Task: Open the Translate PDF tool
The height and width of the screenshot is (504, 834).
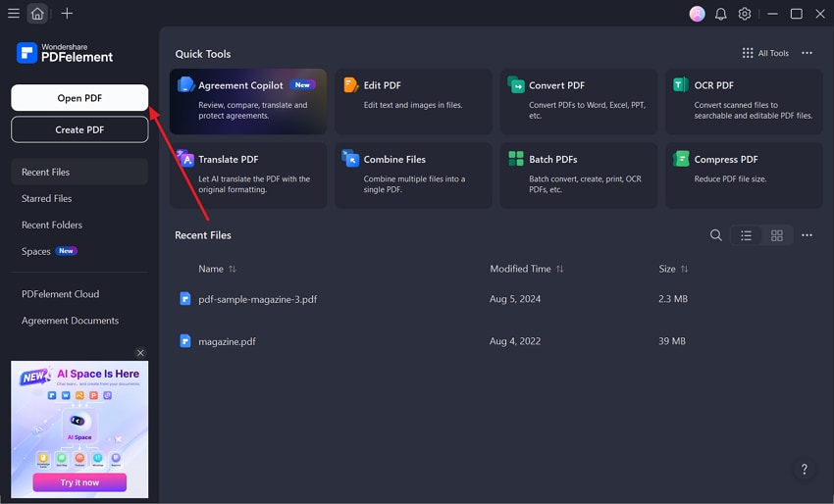Action: click(x=248, y=175)
